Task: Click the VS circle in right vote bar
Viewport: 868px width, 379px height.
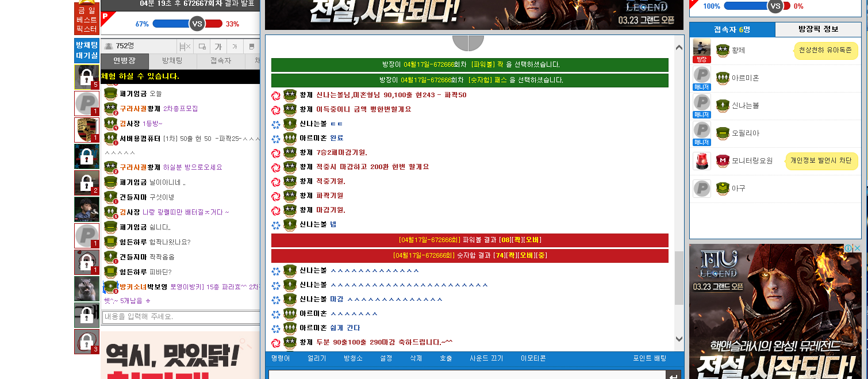Action: tap(775, 6)
